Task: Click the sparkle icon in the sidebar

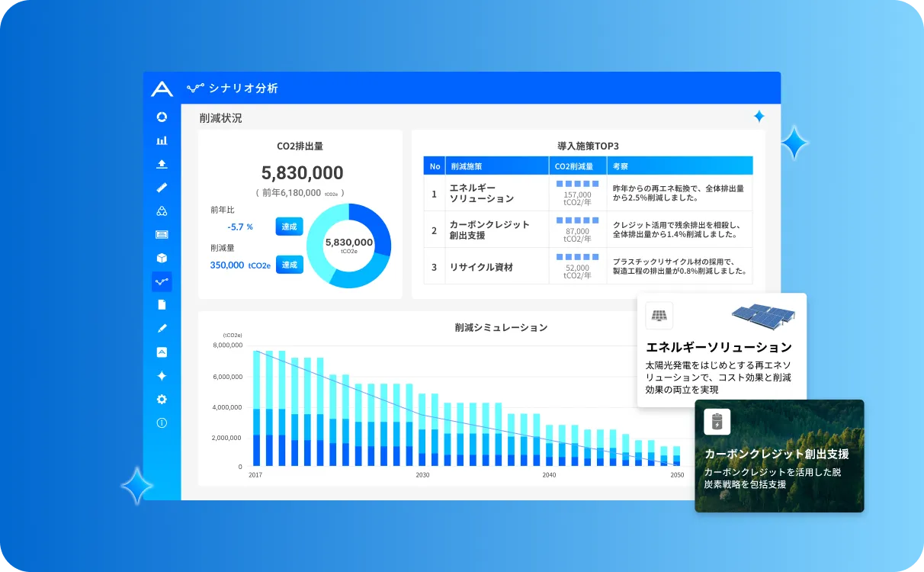Action: (162, 375)
